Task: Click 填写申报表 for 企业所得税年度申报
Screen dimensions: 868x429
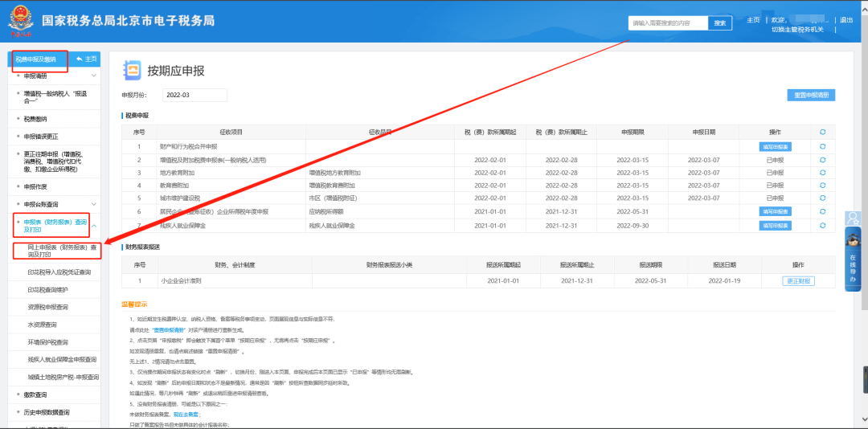Action: [775, 211]
